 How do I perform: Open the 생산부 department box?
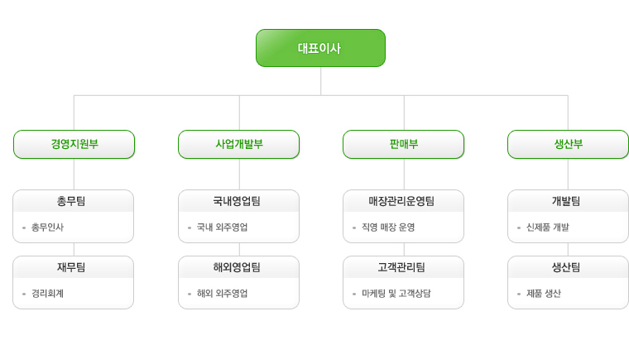568,144
